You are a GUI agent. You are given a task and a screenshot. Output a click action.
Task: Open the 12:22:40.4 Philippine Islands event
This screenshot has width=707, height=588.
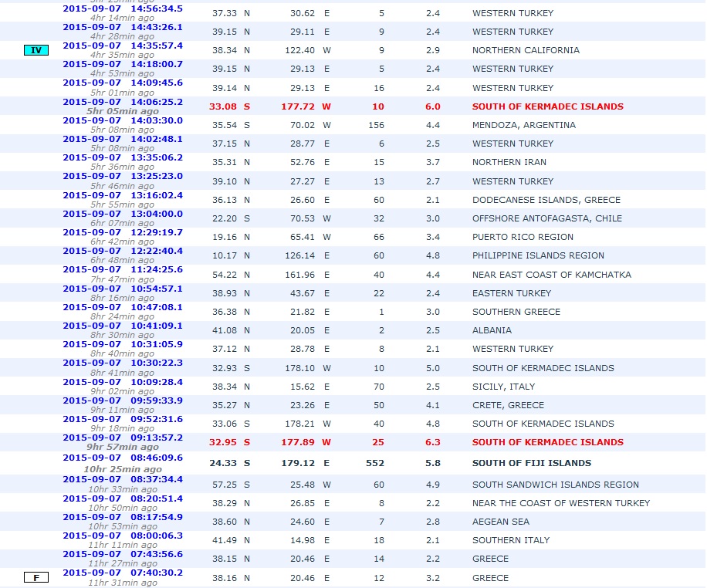click(x=123, y=251)
